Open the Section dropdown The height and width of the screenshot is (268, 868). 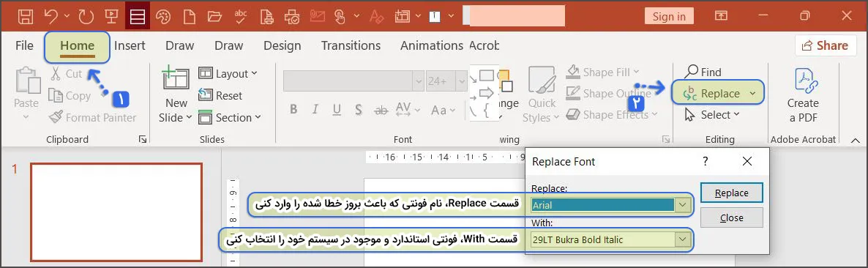click(229, 117)
